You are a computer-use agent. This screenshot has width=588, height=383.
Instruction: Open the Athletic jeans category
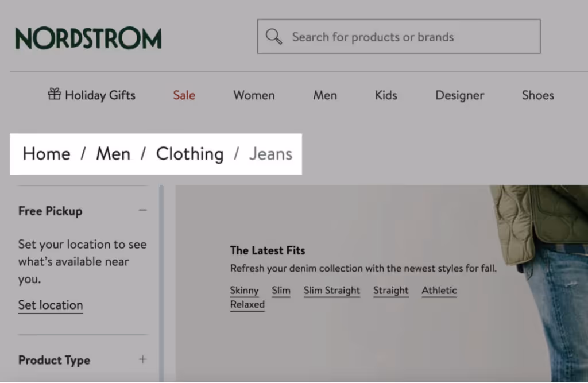(439, 291)
